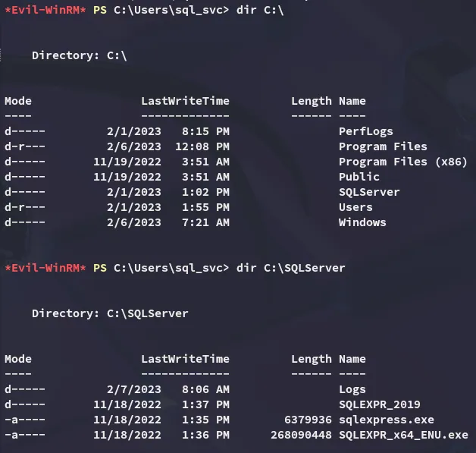
Task: Click the file length value 268090448
Action: click(x=301, y=435)
